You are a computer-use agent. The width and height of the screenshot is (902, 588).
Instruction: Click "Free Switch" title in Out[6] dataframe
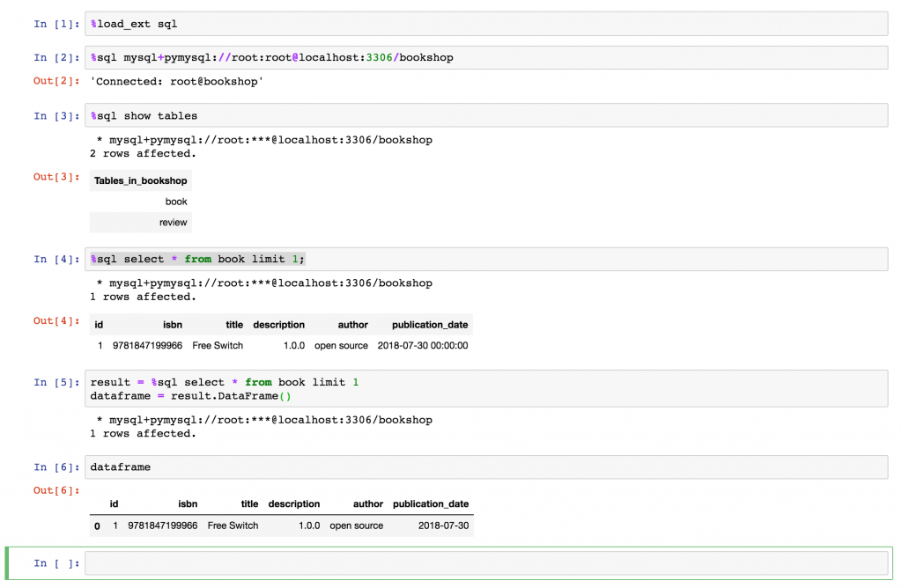pyautogui.click(x=233, y=526)
